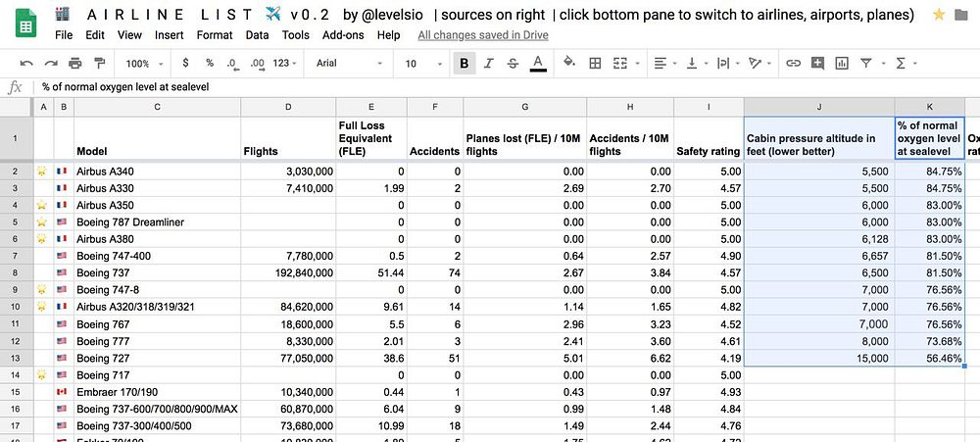Open the Arial font dropdown

(x=350, y=63)
